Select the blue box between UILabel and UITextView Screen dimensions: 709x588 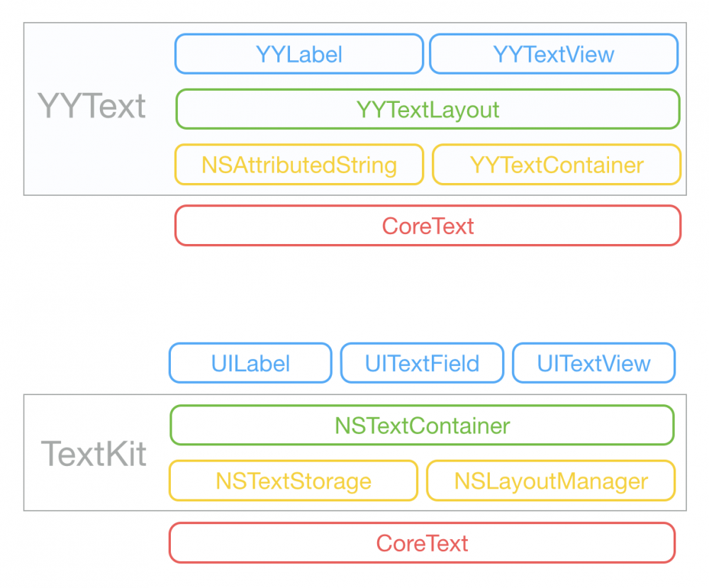[422, 363]
